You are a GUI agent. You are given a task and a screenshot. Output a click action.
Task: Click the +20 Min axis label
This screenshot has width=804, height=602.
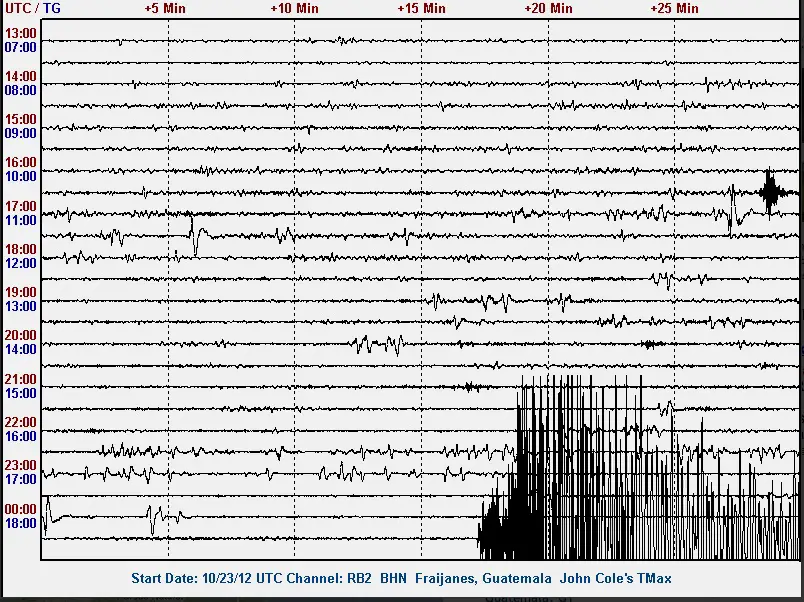coord(548,8)
